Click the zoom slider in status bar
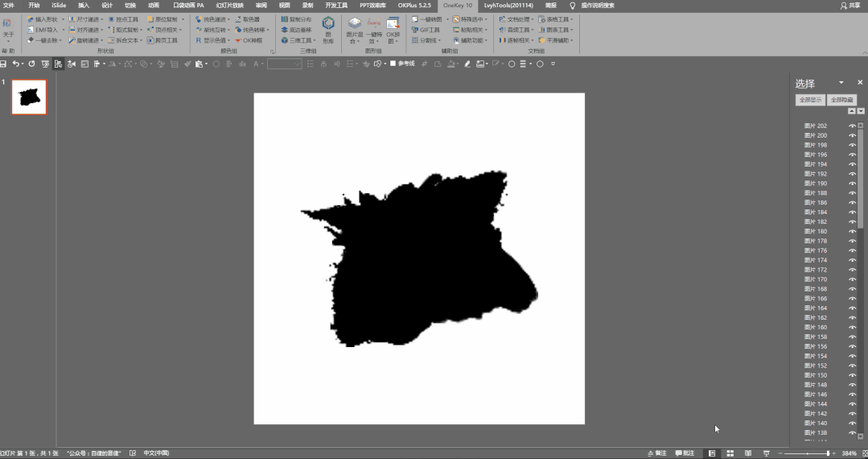The image size is (868, 459). click(x=807, y=453)
